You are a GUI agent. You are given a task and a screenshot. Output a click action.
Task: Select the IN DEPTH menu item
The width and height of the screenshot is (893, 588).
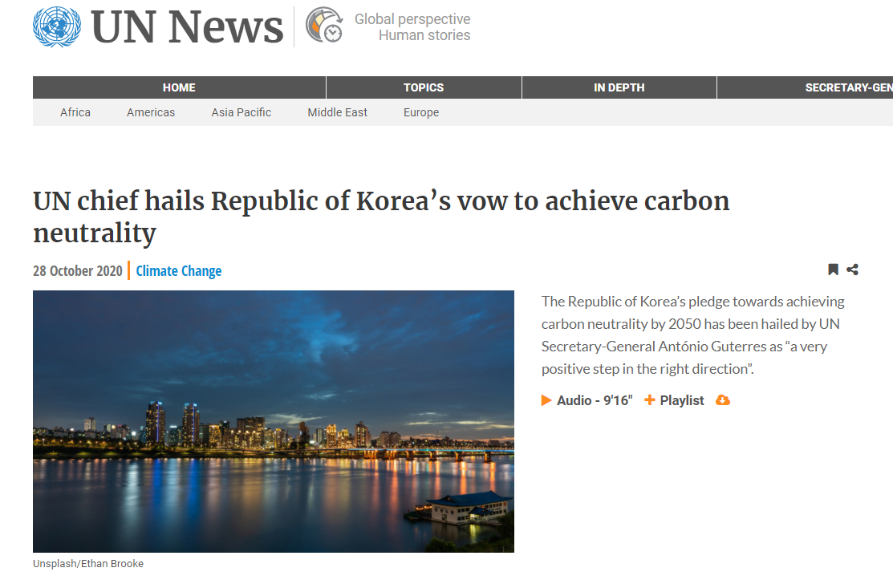point(619,87)
